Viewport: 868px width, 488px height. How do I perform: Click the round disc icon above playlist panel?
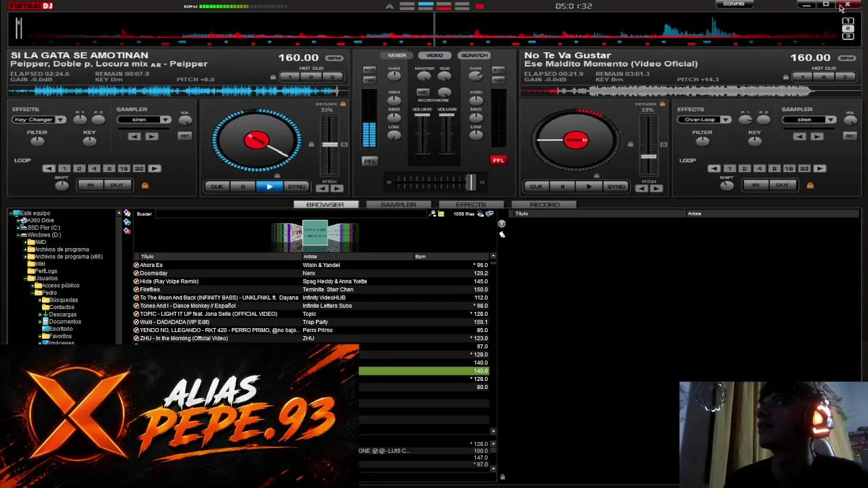point(502,224)
